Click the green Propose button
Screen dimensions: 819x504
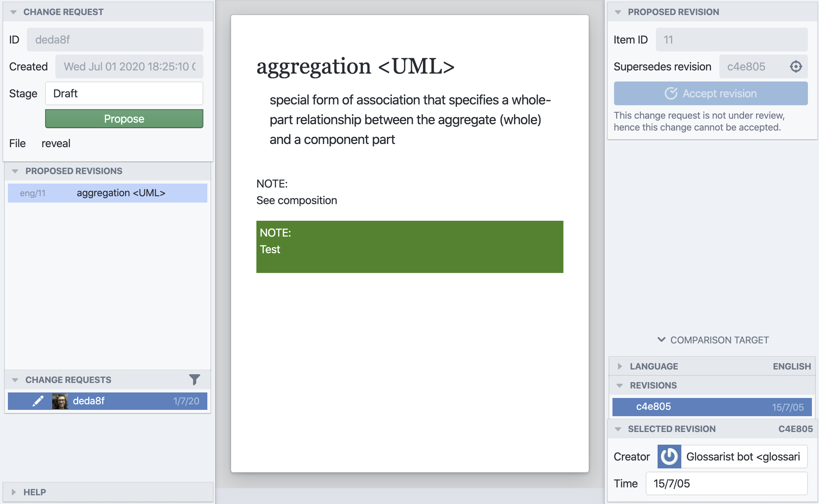[x=124, y=119]
